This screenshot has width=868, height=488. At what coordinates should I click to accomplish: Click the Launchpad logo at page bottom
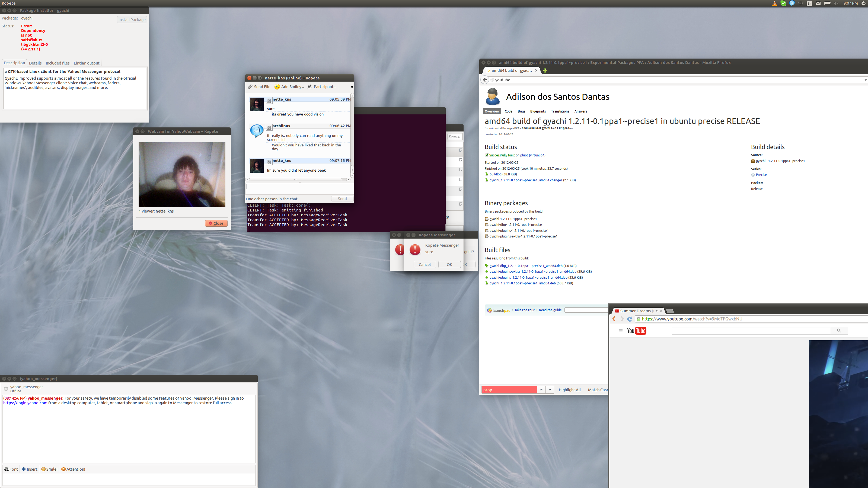(499, 310)
